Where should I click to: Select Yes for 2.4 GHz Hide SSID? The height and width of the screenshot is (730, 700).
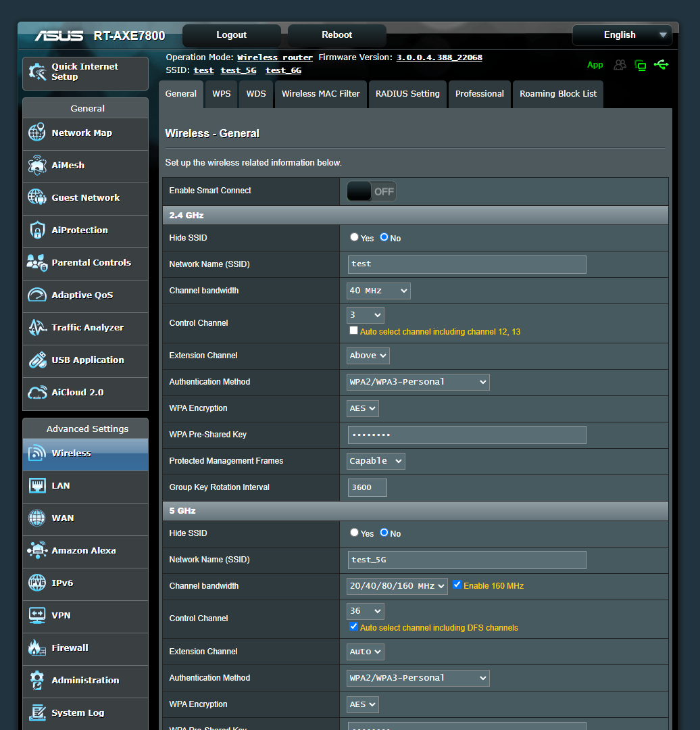[354, 237]
